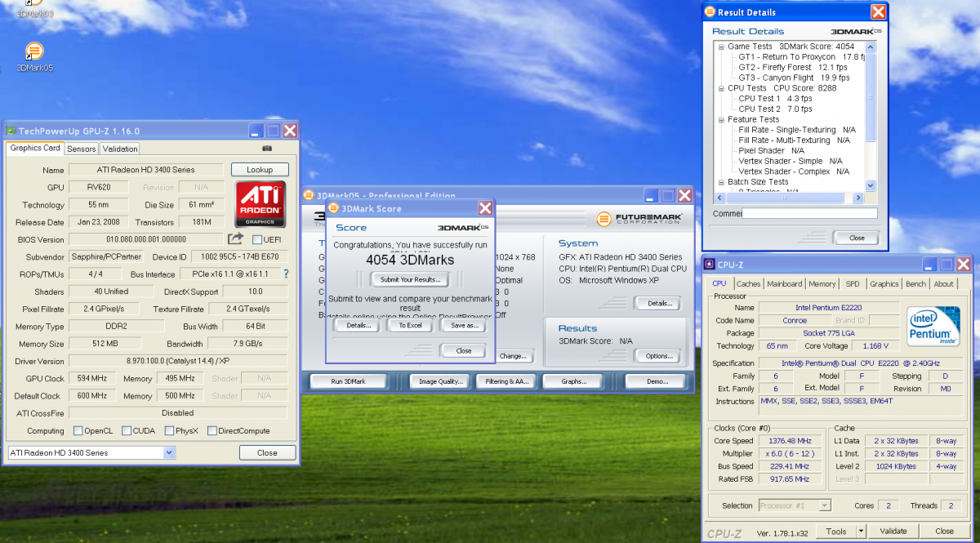Image resolution: width=980 pixels, height=543 pixels.
Task: Click the Filtering & AA button
Action: tap(508, 381)
